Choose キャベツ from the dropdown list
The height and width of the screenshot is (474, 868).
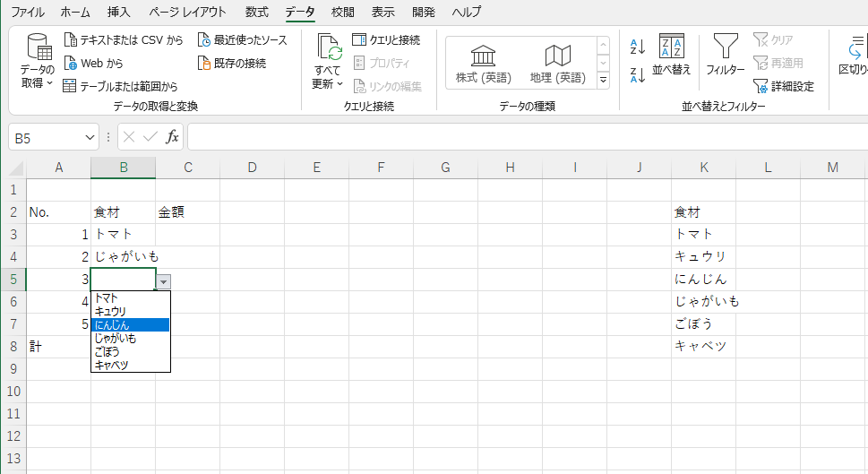point(130,365)
